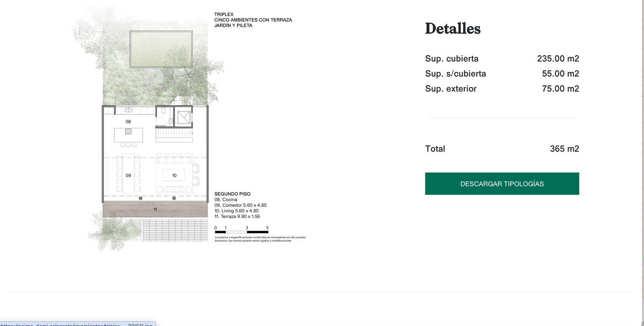The width and height of the screenshot is (644, 326).
Task: Select the TRIPLEX title text
Action: click(x=224, y=14)
